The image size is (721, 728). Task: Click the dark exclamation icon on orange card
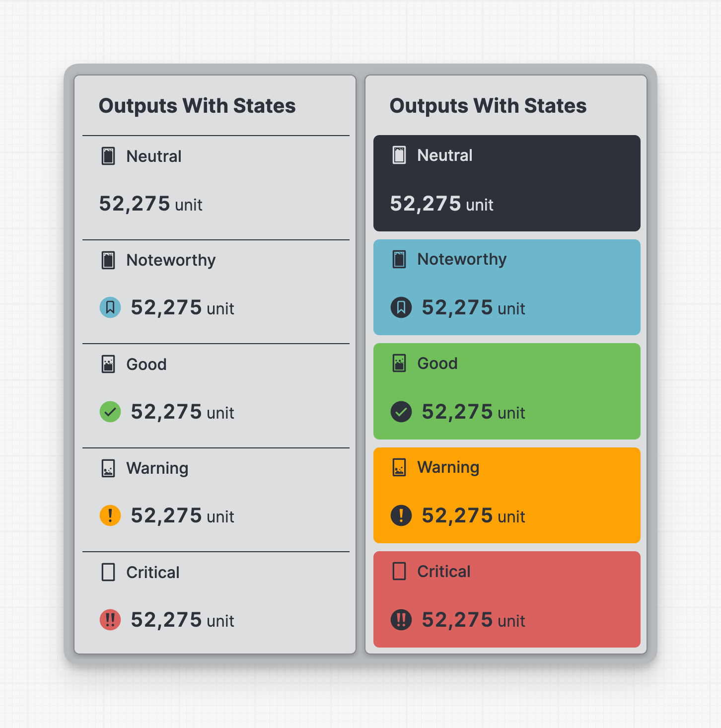click(401, 515)
